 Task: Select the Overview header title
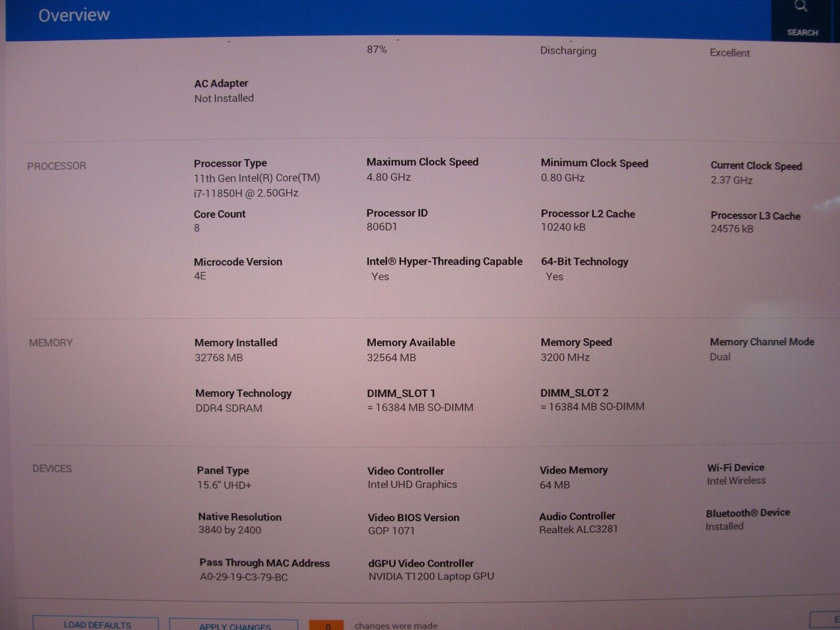(74, 15)
